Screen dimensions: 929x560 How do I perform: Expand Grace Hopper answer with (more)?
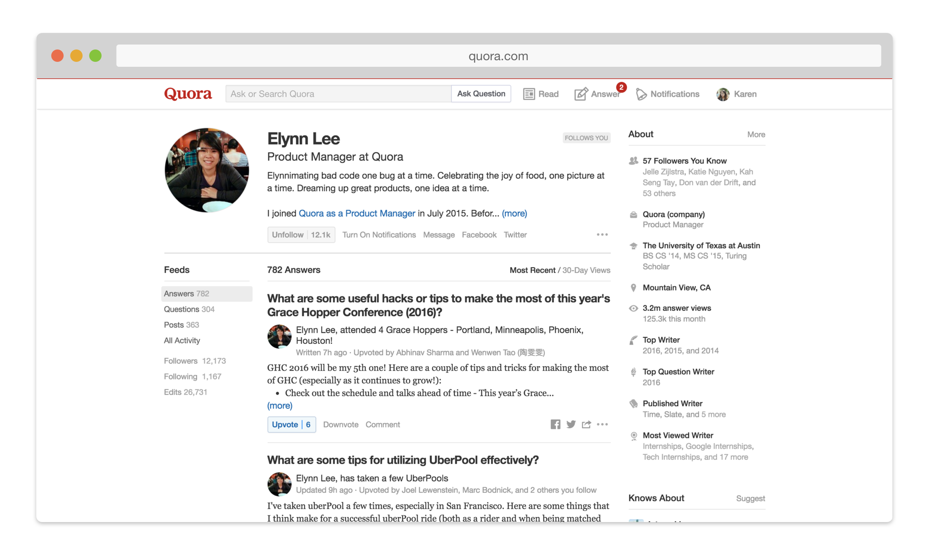click(280, 405)
